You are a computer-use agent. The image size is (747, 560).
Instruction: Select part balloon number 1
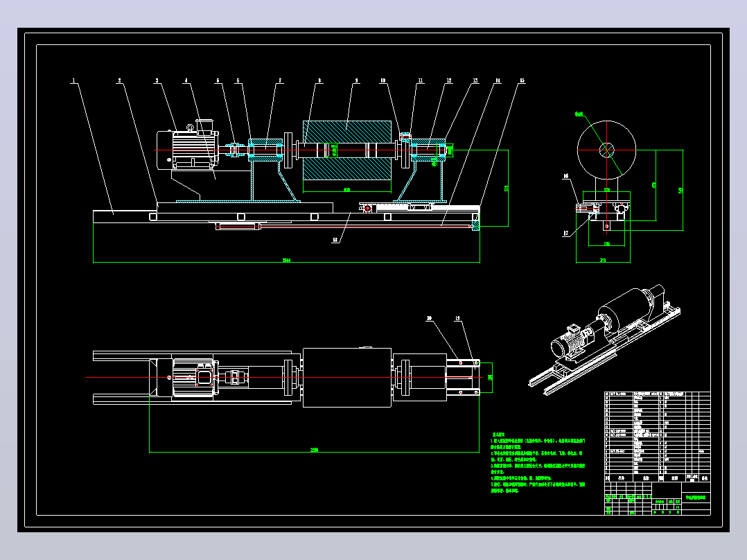74,80
